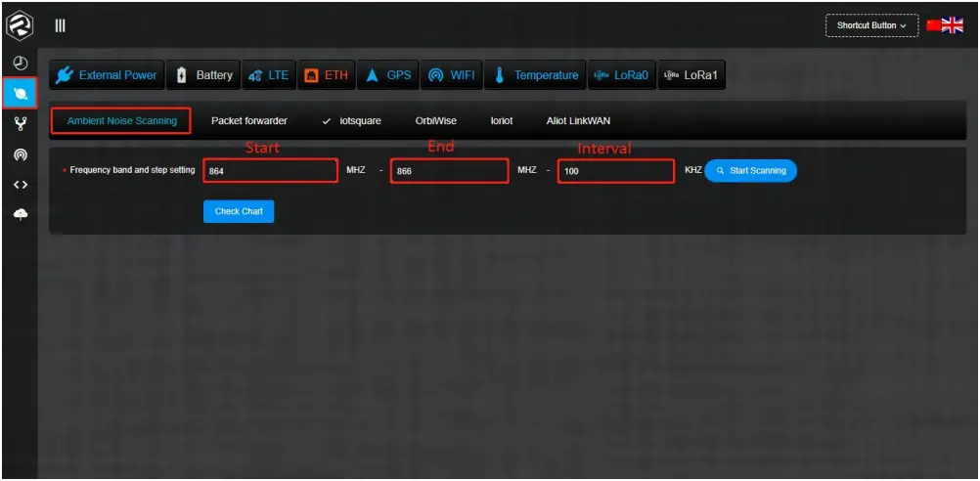Switch to the loriot tab
980x481 pixels.
coord(502,121)
